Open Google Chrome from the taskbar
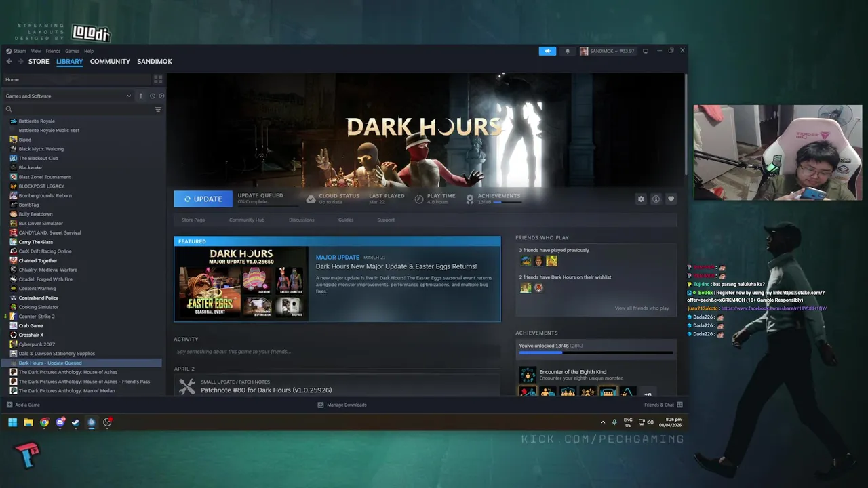 point(44,422)
